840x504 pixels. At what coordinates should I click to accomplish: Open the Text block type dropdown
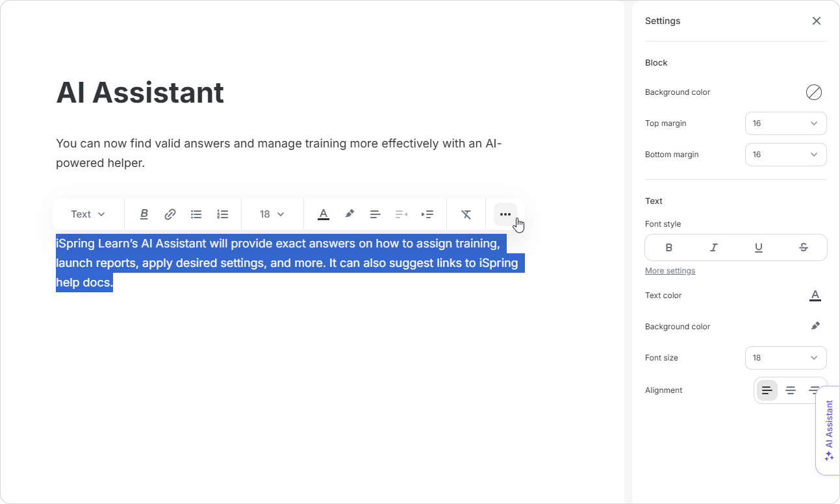point(88,214)
